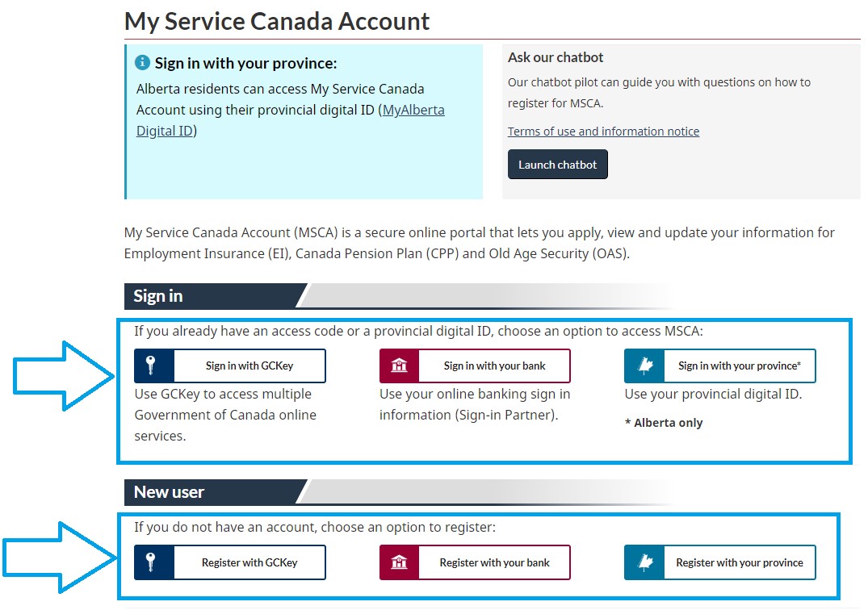Screen dimensions: 868x610
Task: Open Terms of use and information notice
Action: coord(602,131)
